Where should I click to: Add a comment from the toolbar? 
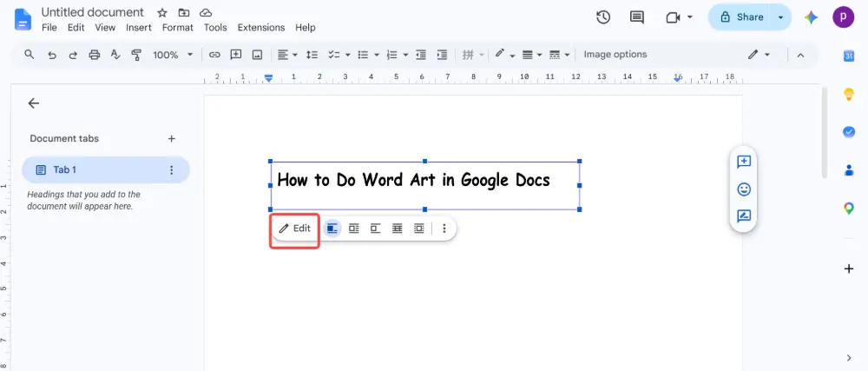pos(236,54)
